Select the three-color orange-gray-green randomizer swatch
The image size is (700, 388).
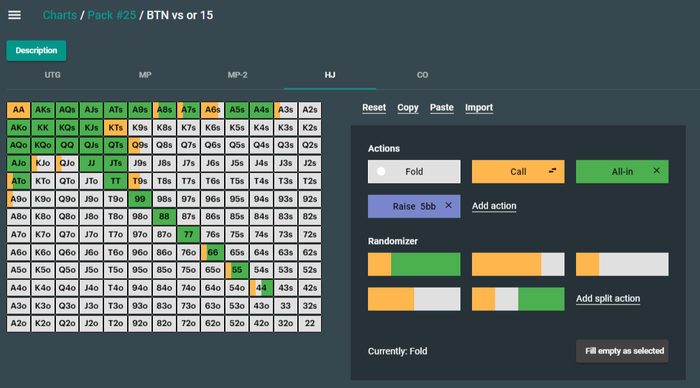(x=518, y=299)
